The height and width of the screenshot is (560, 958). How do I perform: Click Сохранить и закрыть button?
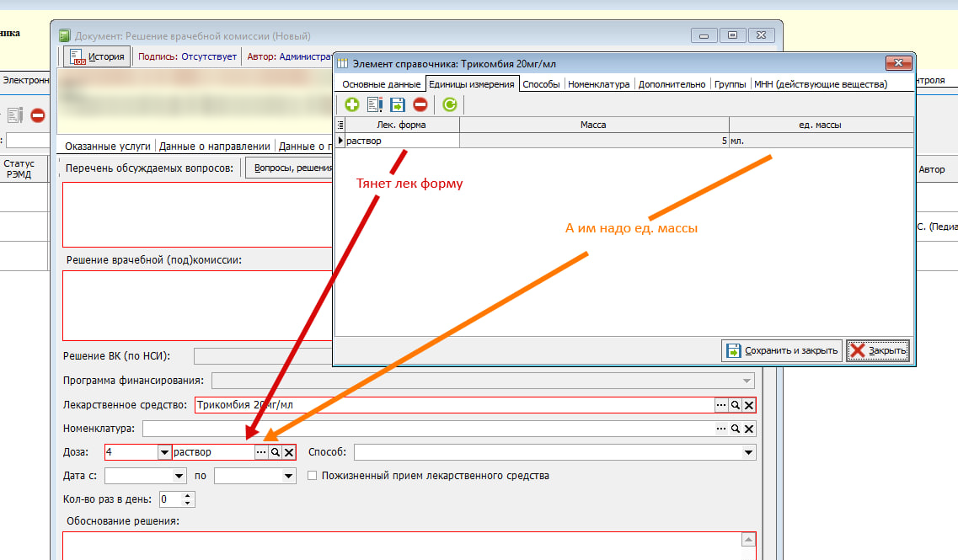(x=782, y=350)
